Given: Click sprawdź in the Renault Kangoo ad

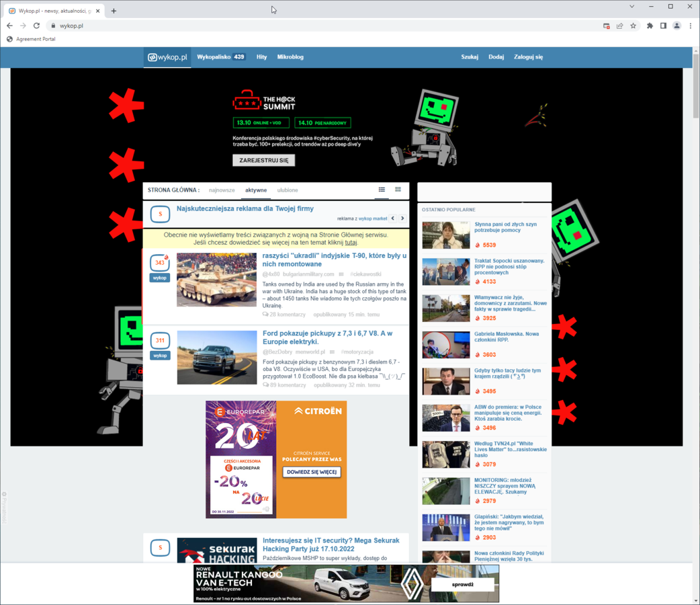Looking at the screenshot, I should click(x=462, y=584).
